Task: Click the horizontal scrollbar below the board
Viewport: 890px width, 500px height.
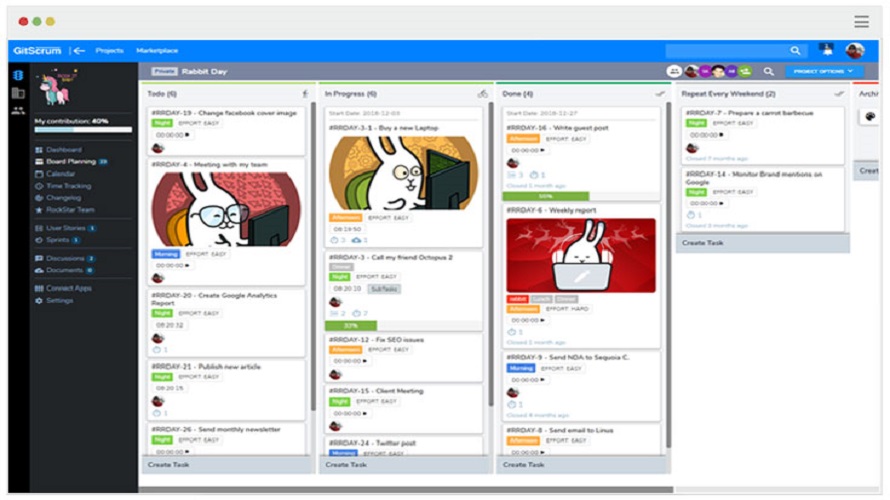Action: tap(406, 489)
